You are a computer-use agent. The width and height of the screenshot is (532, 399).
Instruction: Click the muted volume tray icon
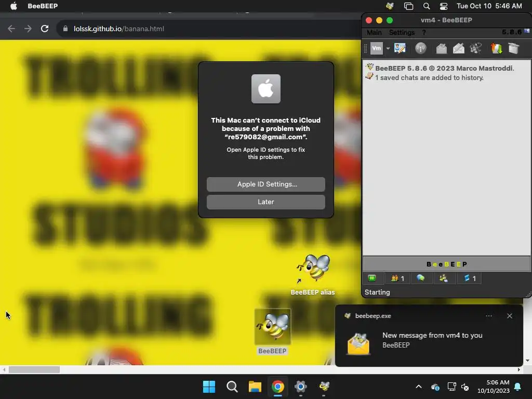465,387
